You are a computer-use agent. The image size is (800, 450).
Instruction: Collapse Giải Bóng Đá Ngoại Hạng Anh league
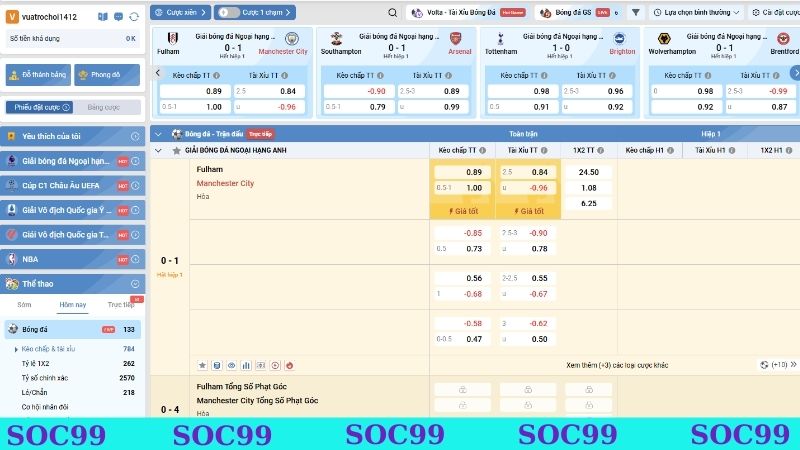point(158,151)
